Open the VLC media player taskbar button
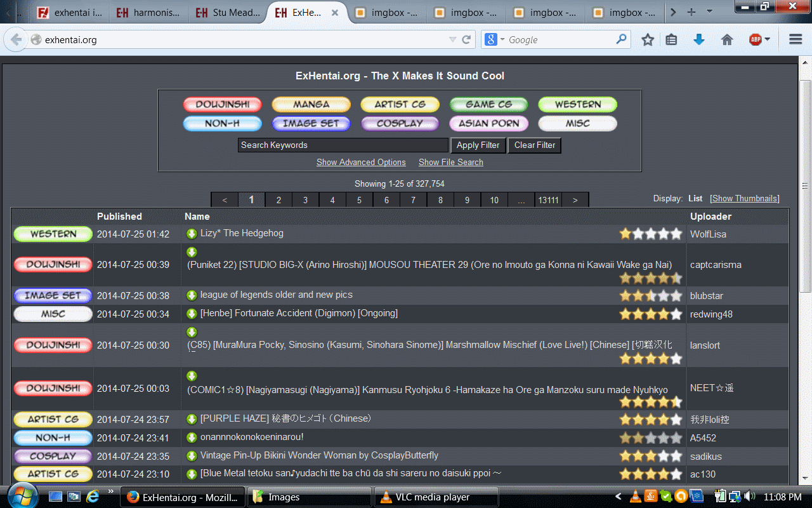The width and height of the screenshot is (812, 508). coord(436,497)
